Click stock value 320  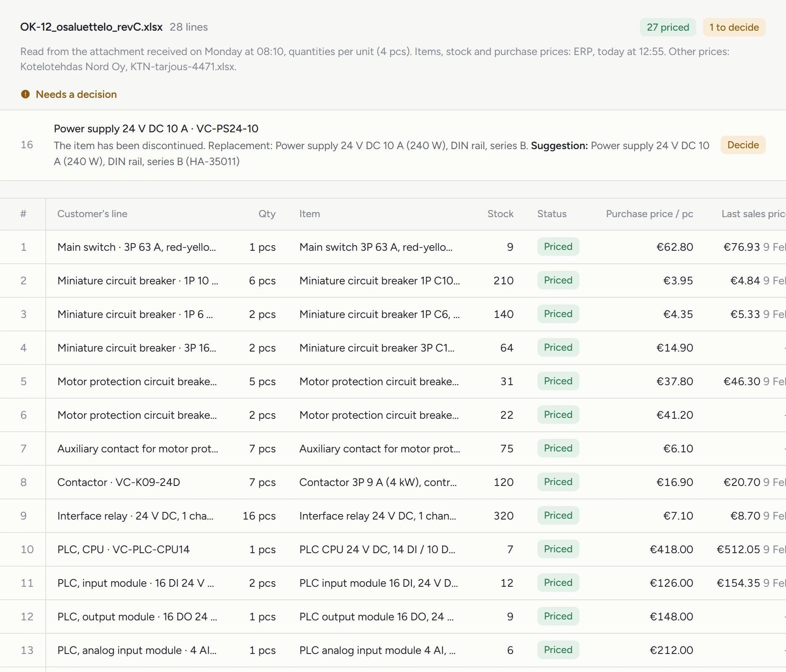coord(503,516)
